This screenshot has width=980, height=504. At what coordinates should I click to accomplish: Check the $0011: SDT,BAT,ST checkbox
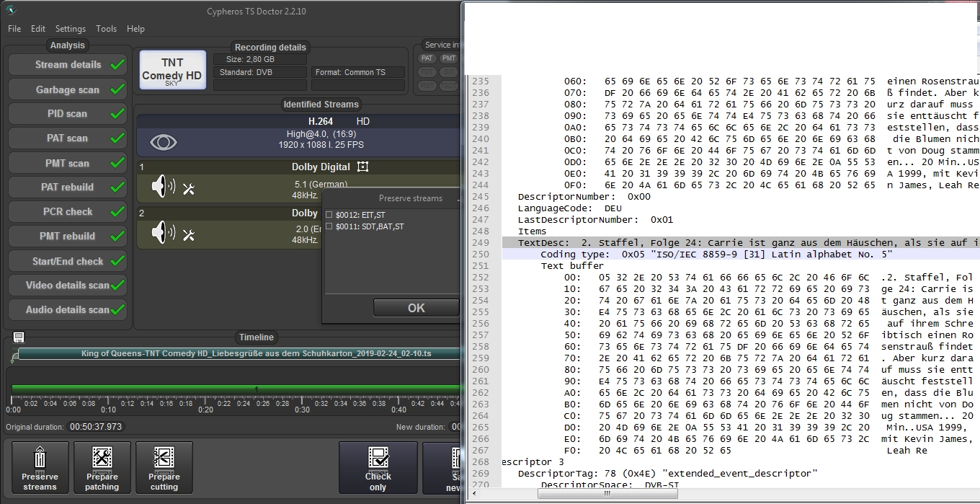[329, 226]
